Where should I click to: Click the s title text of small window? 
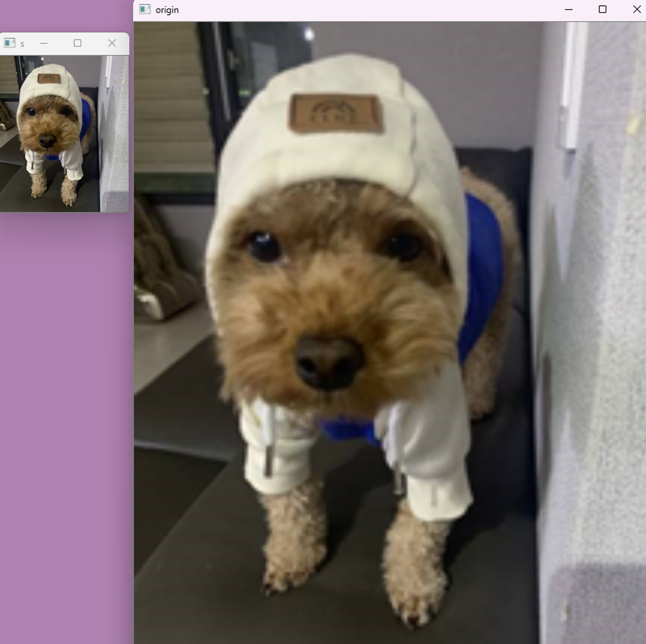[x=22, y=44]
